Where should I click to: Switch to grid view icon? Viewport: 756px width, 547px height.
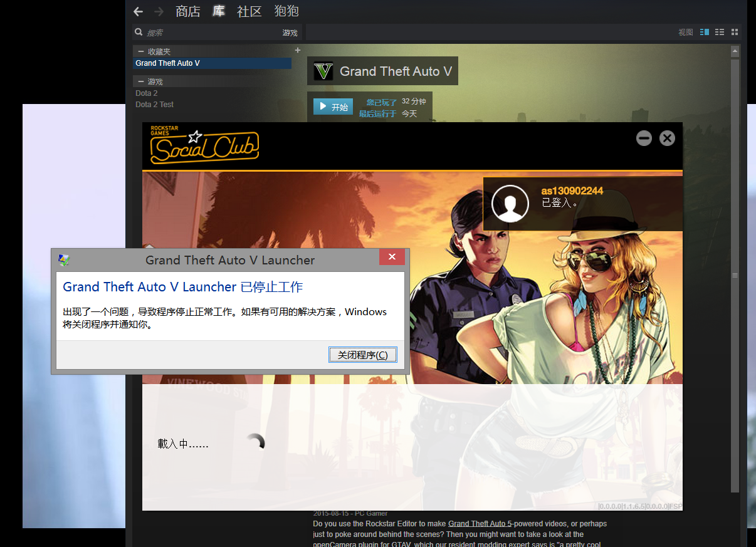pyautogui.click(x=735, y=32)
